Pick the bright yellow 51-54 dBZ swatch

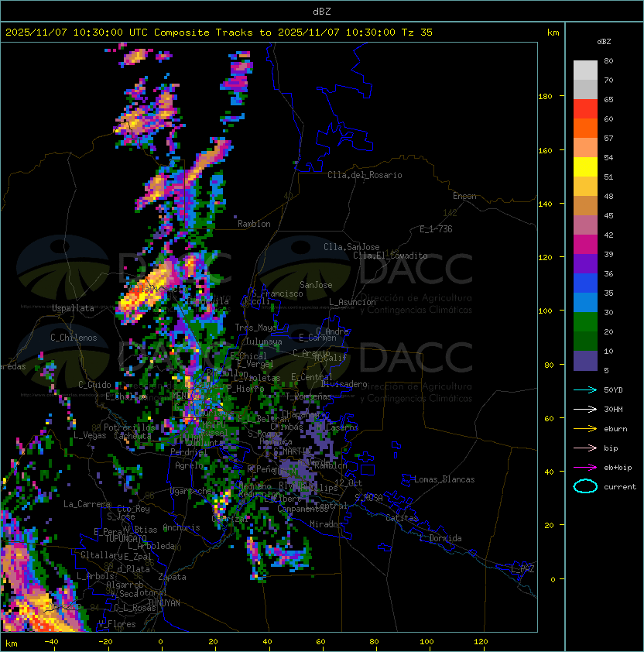tap(585, 167)
